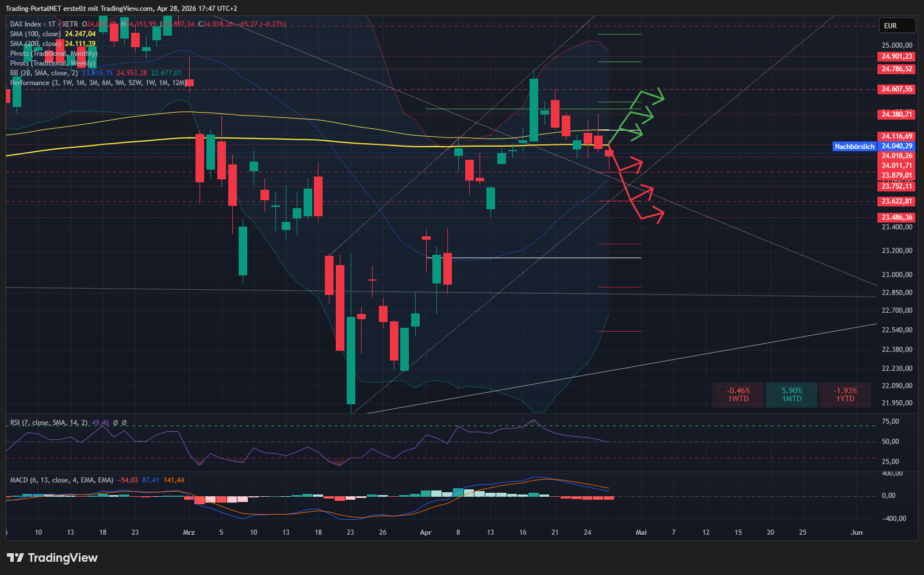This screenshot has width=924, height=575.
Task: Click the Mai label on time axis
Action: point(641,532)
